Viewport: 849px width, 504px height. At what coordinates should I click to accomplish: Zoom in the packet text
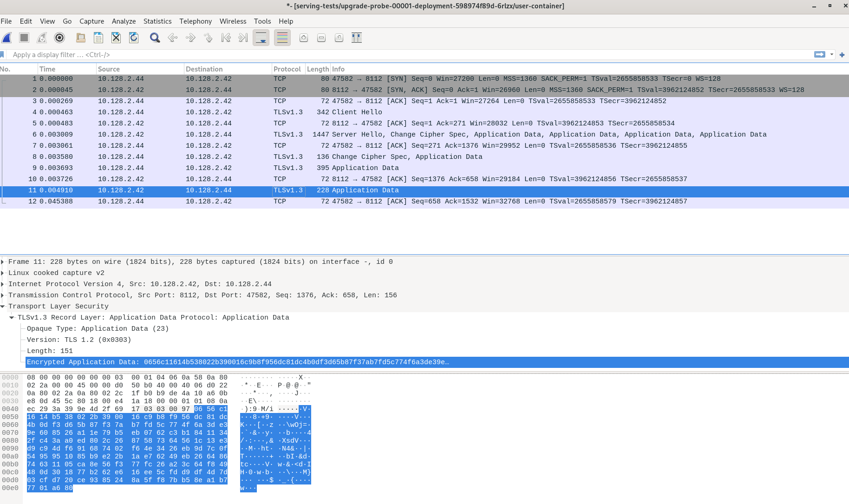(304, 38)
